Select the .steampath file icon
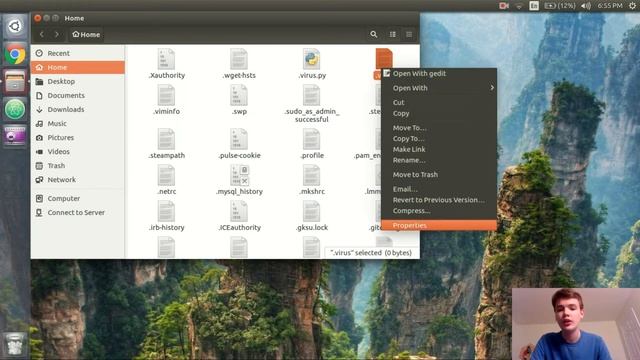This screenshot has height=360, width=640. click(x=166, y=139)
